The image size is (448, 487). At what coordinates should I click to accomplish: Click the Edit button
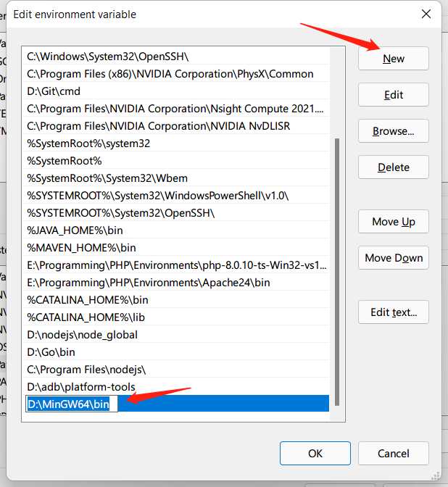click(393, 95)
